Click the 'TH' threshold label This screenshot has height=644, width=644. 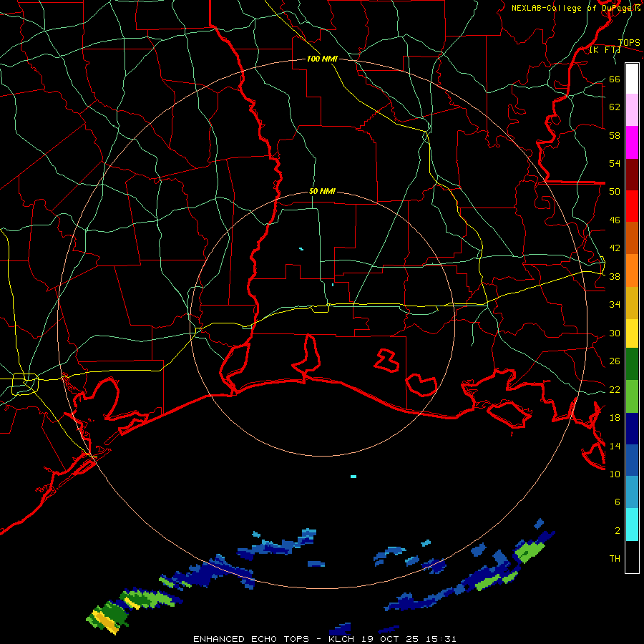[x=615, y=558]
